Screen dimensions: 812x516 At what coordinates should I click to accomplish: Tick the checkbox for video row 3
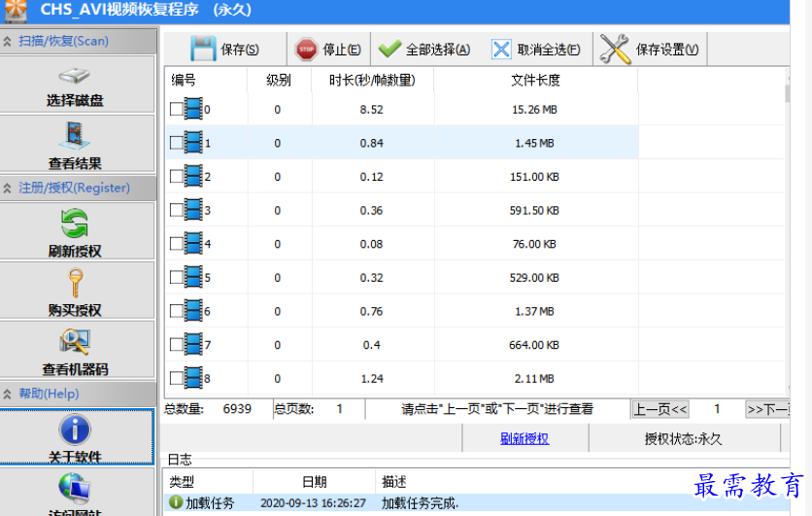tap(176, 210)
